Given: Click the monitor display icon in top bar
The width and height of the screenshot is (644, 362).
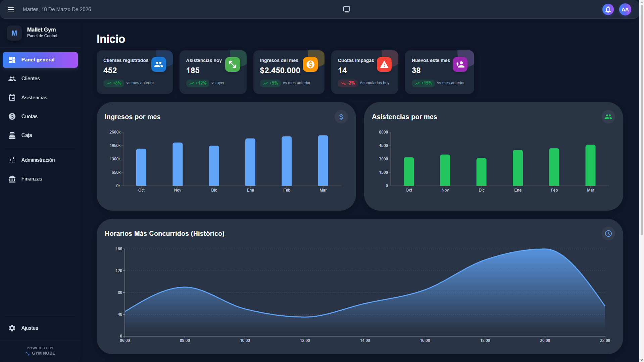Looking at the screenshot, I should [347, 9].
